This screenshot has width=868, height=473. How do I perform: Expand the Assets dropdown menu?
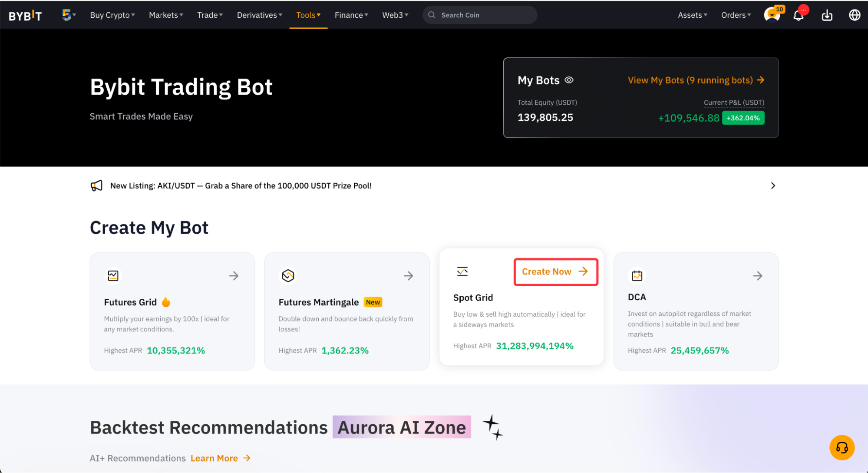point(692,15)
